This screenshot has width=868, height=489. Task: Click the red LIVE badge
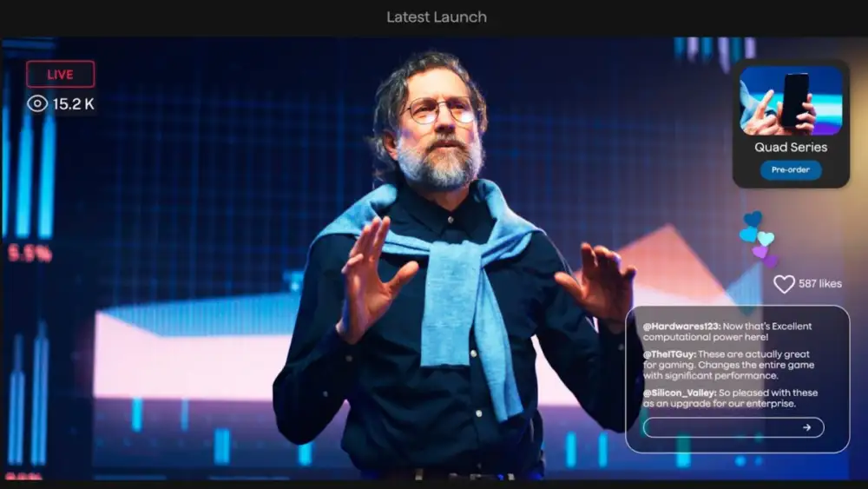[60, 75]
